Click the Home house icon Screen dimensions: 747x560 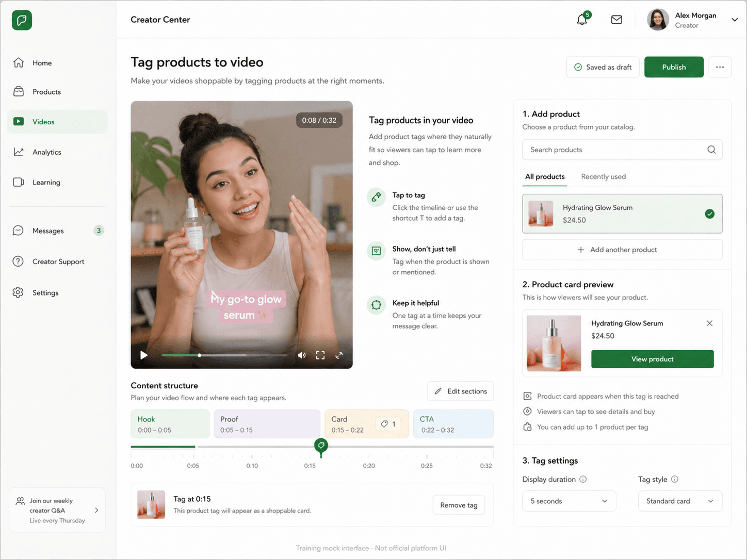coord(19,62)
